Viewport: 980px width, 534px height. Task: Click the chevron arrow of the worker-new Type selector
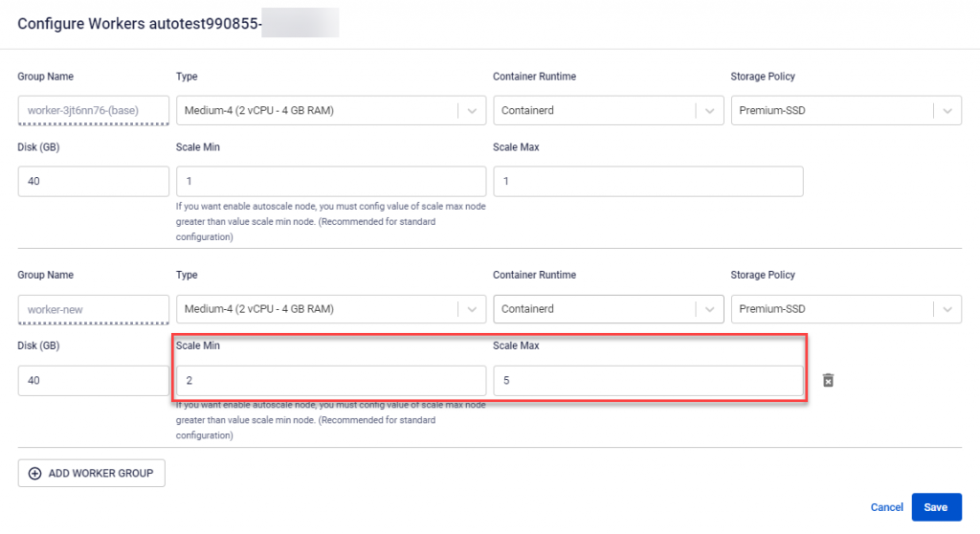472,309
